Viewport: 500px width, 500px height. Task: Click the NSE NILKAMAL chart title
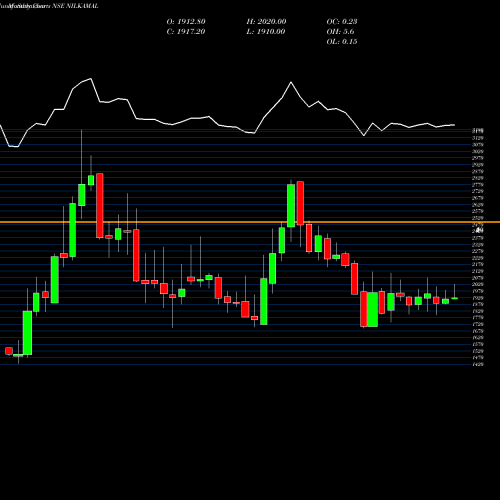pyautogui.click(x=49, y=6)
